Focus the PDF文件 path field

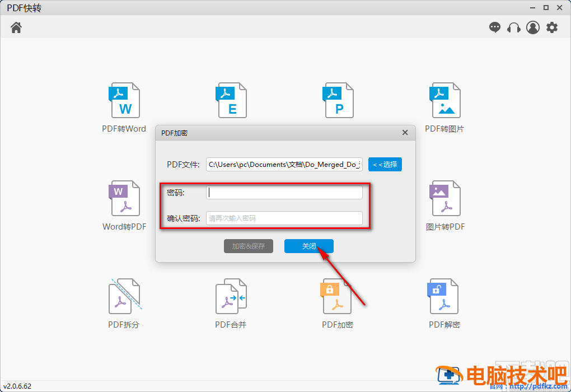[284, 164]
